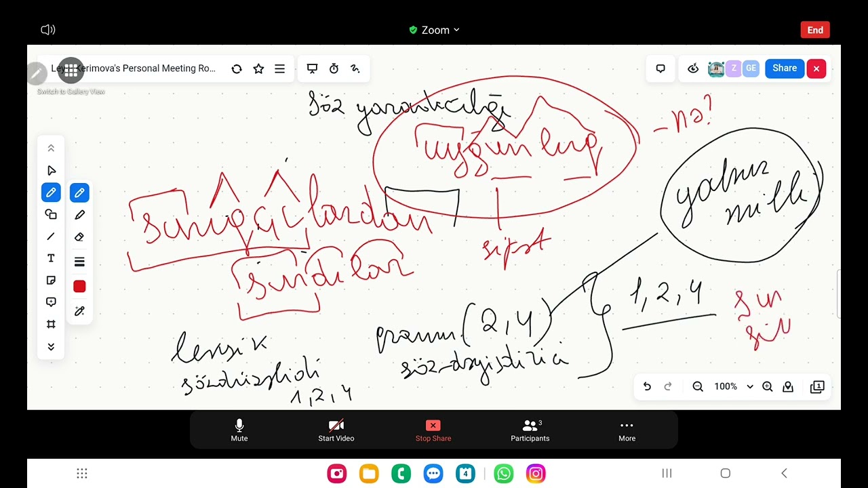The width and height of the screenshot is (868, 488).
Task: Open the pages panel icon
Action: (817, 386)
